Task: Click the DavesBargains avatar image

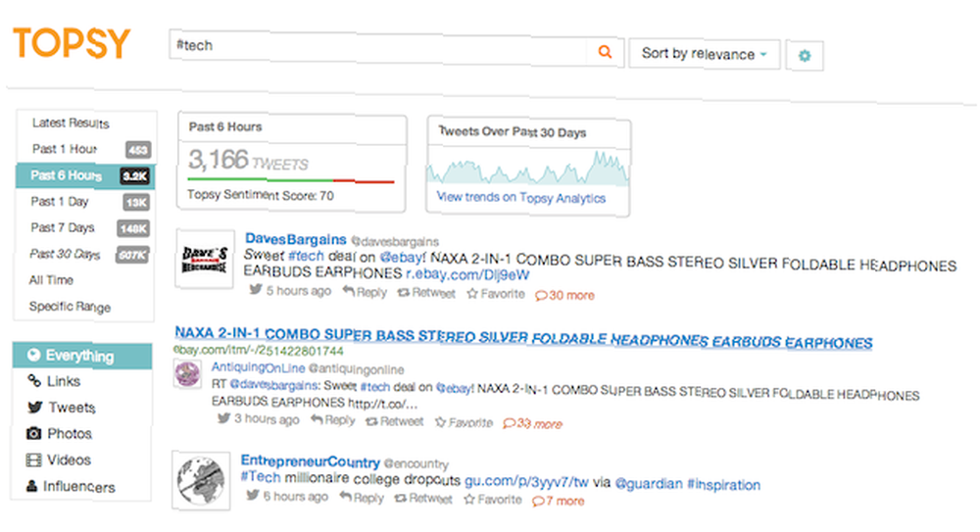Action: (205, 260)
